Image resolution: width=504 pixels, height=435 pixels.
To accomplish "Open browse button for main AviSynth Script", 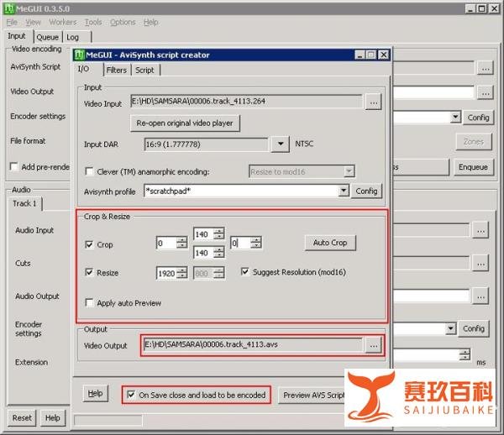I will [486, 68].
